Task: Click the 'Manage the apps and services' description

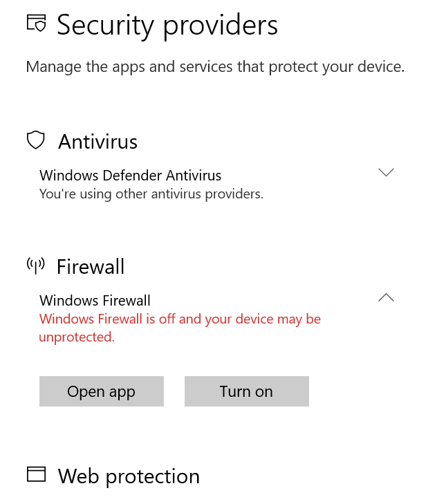Action: point(214,67)
